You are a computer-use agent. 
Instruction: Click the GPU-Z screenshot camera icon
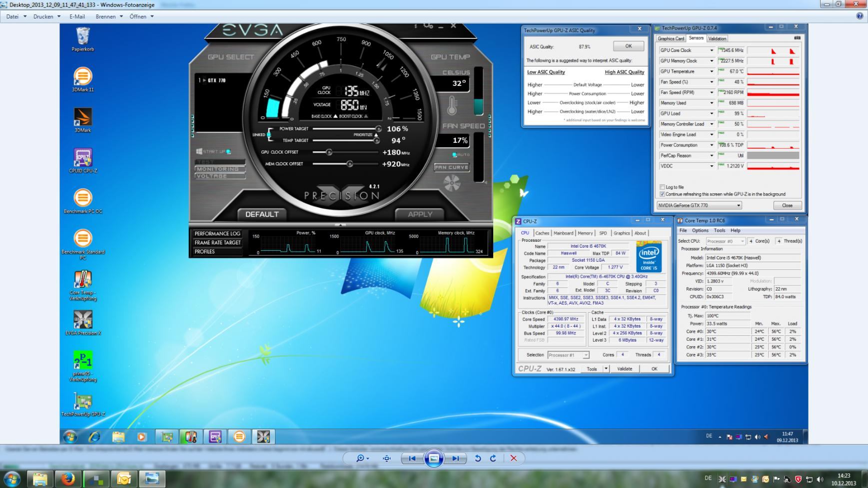tap(797, 38)
